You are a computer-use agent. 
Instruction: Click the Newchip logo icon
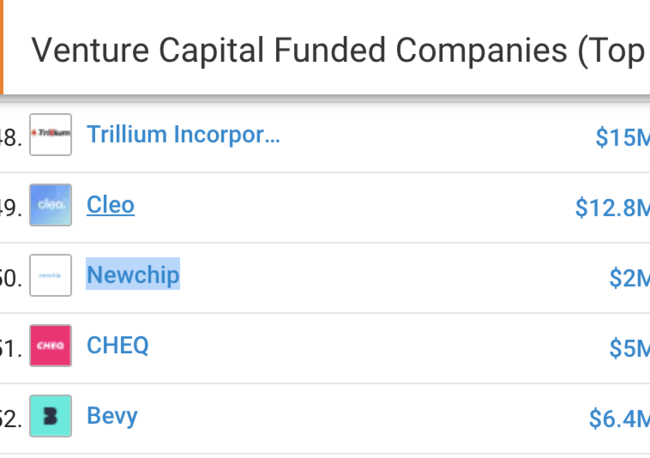coord(51,275)
